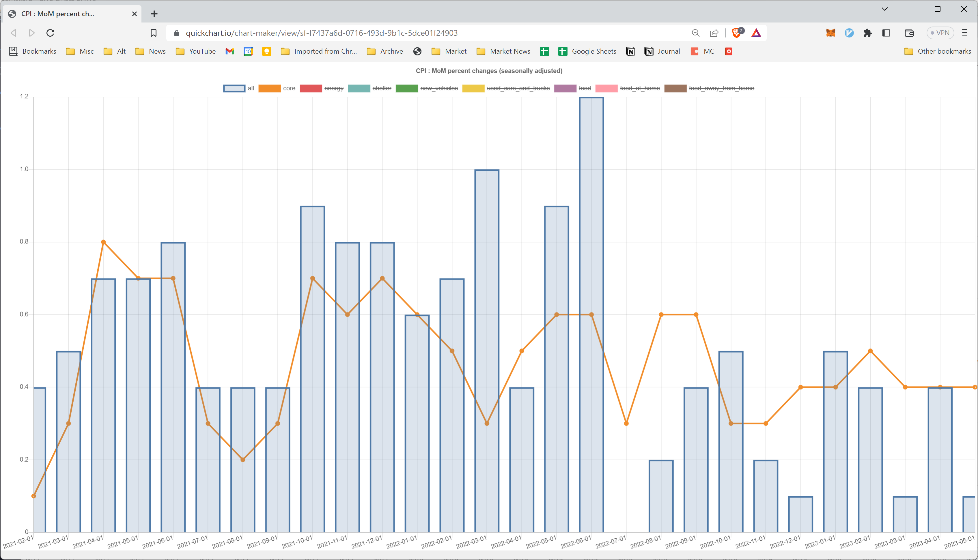Expand the tab search chevron
This screenshot has height=560, width=978.
(x=884, y=9)
